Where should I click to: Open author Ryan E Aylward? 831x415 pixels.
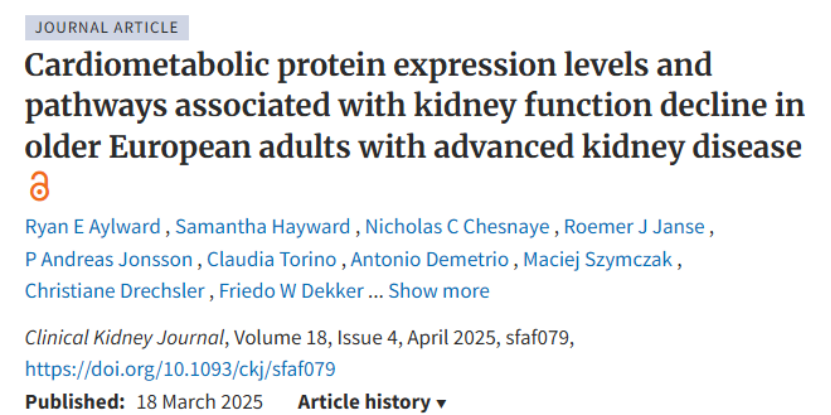click(x=93, y=227)
